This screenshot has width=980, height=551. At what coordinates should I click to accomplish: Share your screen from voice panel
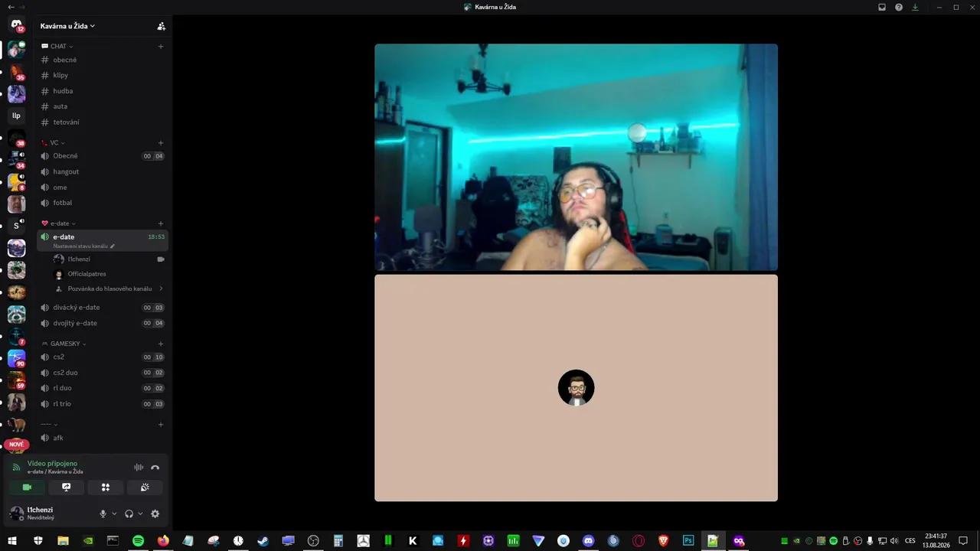tap(66, 487)
